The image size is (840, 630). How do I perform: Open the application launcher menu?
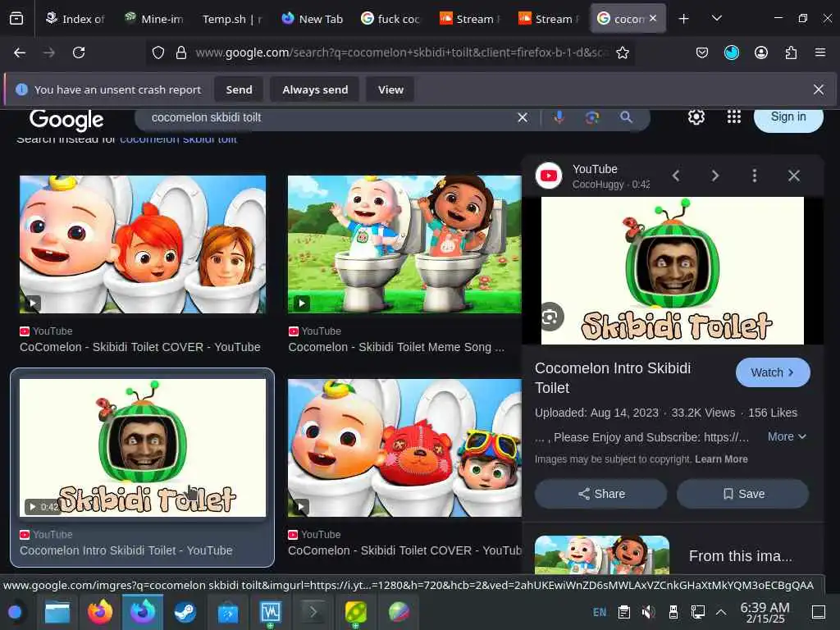(15, 612)
